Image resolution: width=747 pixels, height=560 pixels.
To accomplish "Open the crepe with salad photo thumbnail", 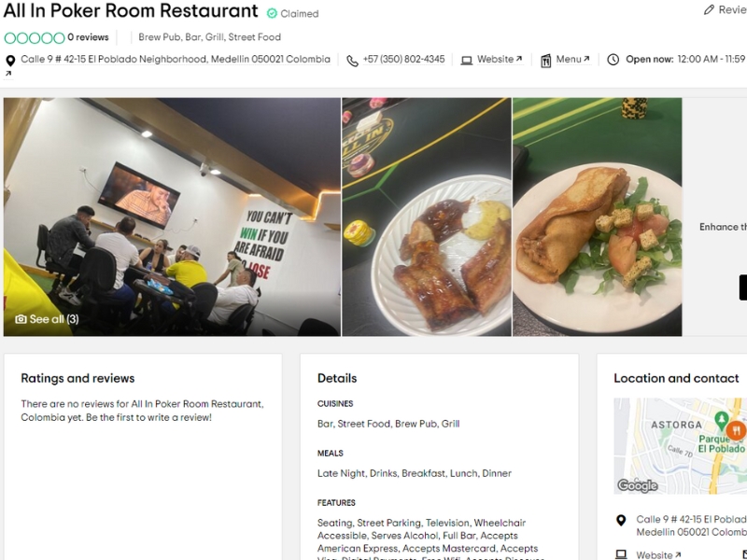I will [598, 217].
